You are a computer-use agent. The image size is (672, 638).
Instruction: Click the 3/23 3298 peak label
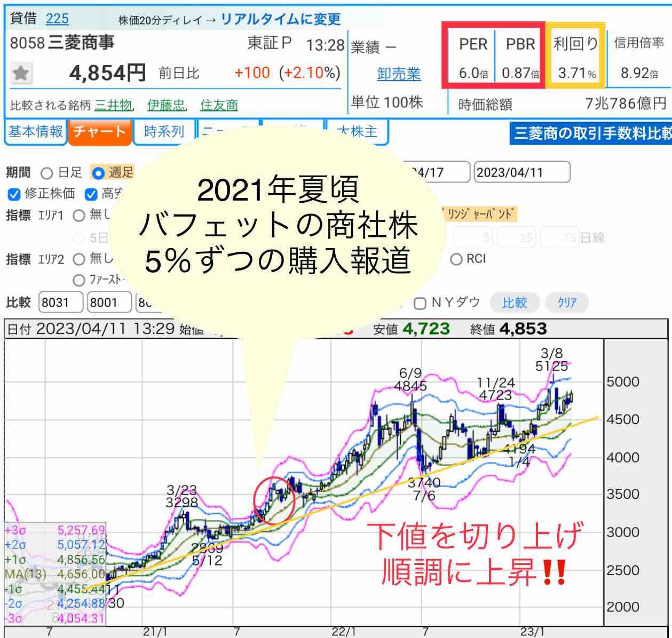pos(181,496)
